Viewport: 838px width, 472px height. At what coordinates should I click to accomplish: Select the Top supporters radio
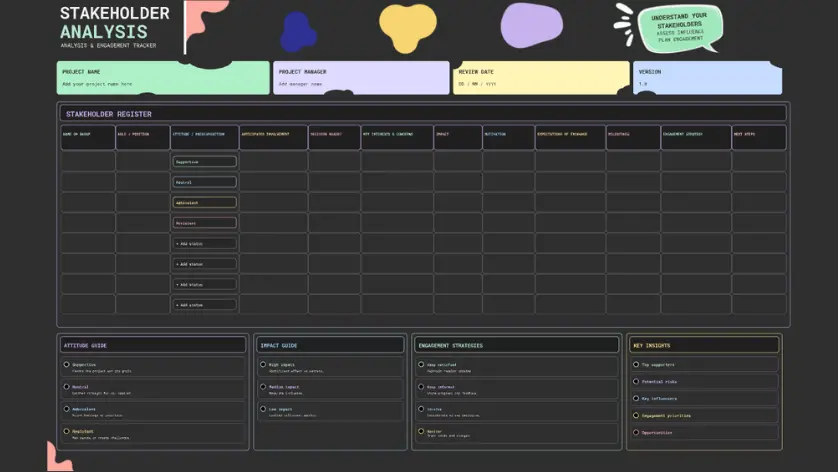click(x=636, y=365)
